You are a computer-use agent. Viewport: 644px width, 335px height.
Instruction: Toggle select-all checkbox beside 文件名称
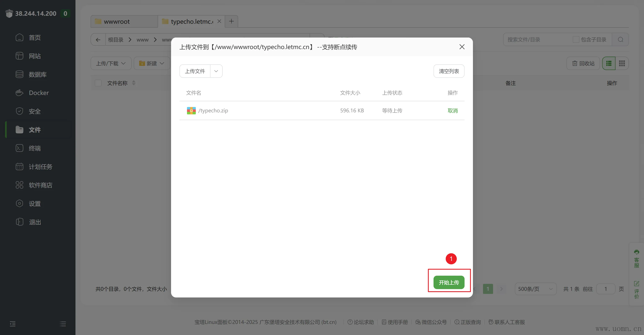tap(98, 83)
